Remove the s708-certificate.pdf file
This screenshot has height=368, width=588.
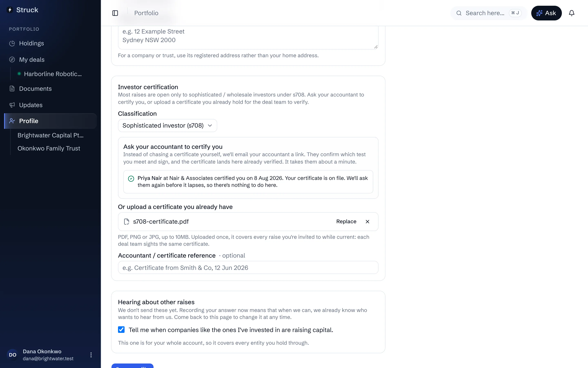pos(367,221)
